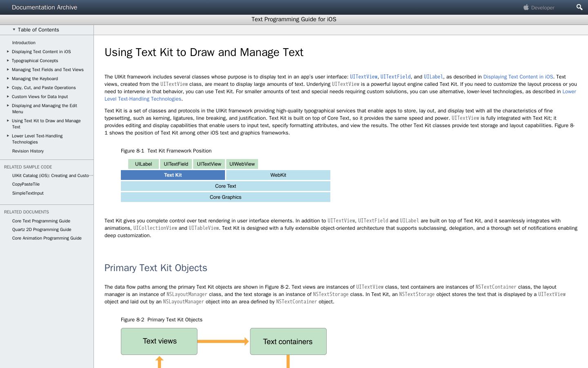Open UIKit Catalog sample code link
Image resolution: width=588 pixels, height=368 pixels.
tap(53, 175)
